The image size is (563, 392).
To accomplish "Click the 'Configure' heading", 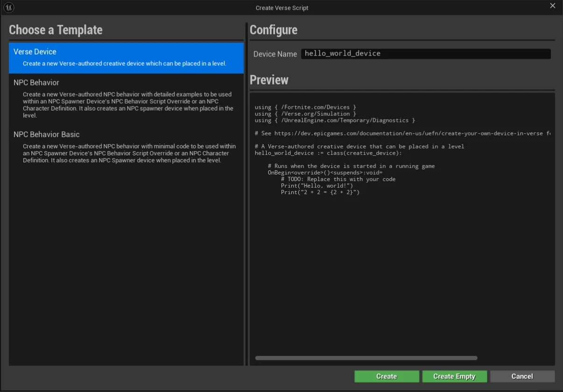I will pos(274,30).
